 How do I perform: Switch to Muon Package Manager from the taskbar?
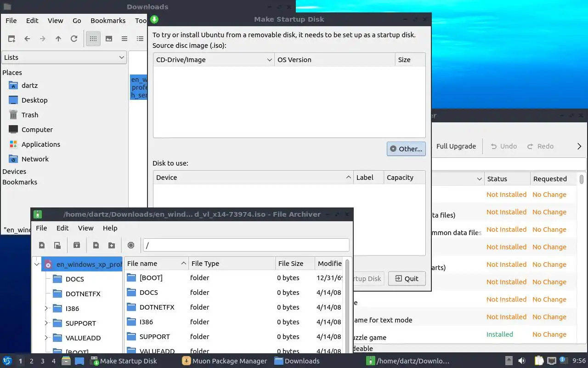pyautogui.click(x=225, y=361)
